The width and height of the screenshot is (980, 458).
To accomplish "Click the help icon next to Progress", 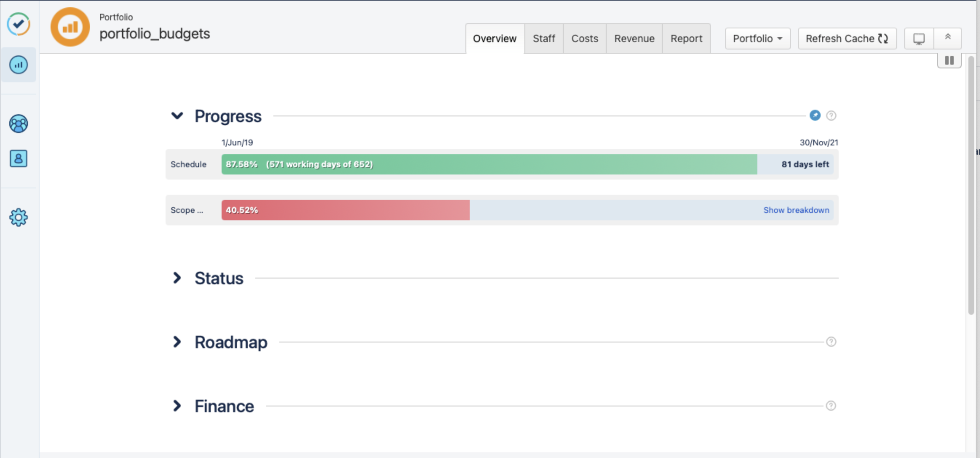I will tap(831, 116).
